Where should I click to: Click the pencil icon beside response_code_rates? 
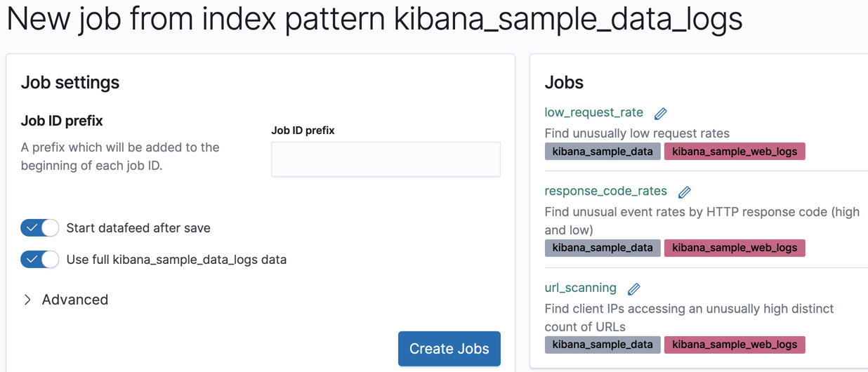point(684,192)
